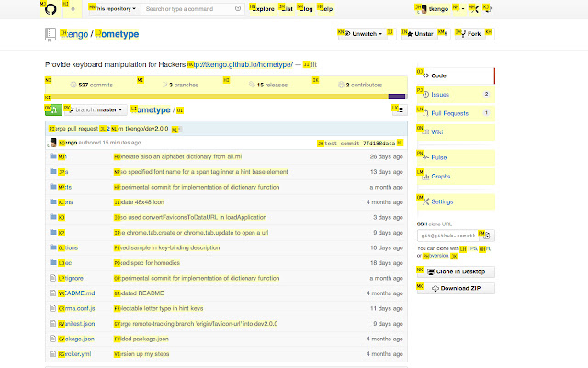Click the Download ZIP button
This screenshot has height=368, width=588.
coord(456,288)
